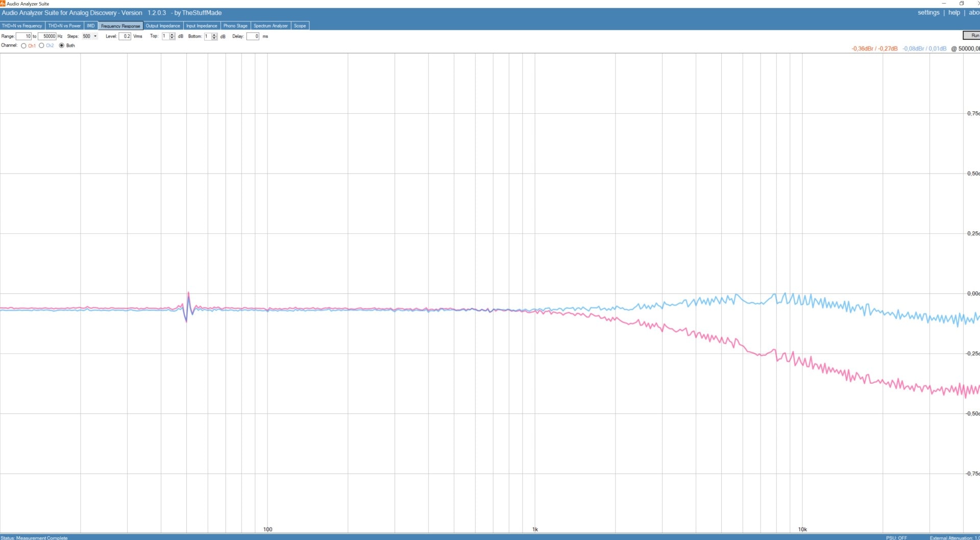Screen dimensions: 980x540
Task: Select the Frequency Response tab
Action: (x=120, y=26)
